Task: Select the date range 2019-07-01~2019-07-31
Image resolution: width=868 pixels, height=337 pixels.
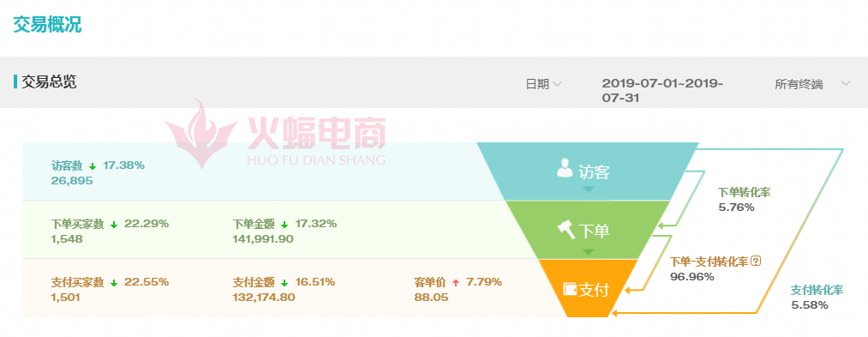Action: (x=662, y=91)
